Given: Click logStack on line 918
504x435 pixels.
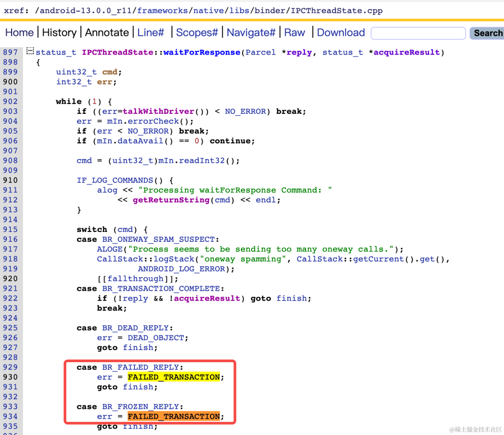Looking at the screenshot, I should click(174, 259).
